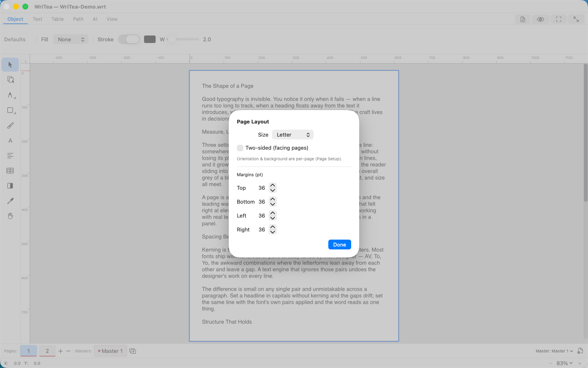The image size is (588, 368).
Task: Open the 83% zoom level dropdown
Action: pos(564,363)
